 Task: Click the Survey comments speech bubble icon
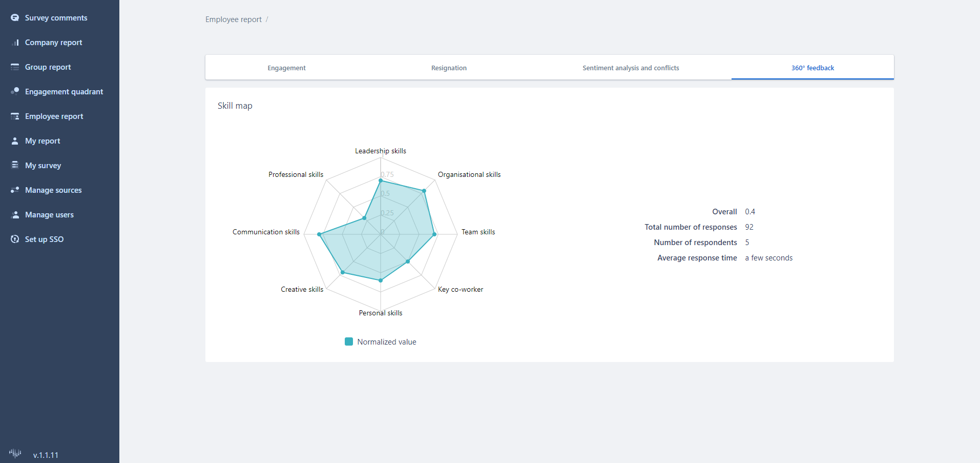pyautogui.click(x=15, y=18)
